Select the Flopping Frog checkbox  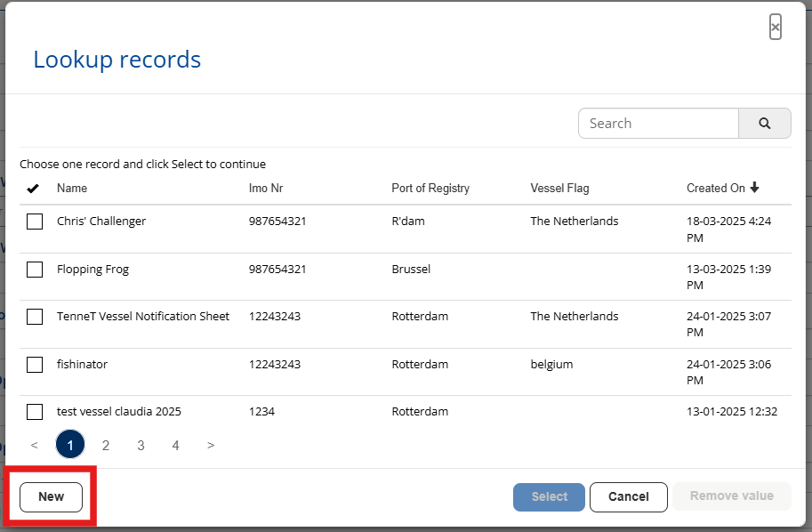coord(35,270)
